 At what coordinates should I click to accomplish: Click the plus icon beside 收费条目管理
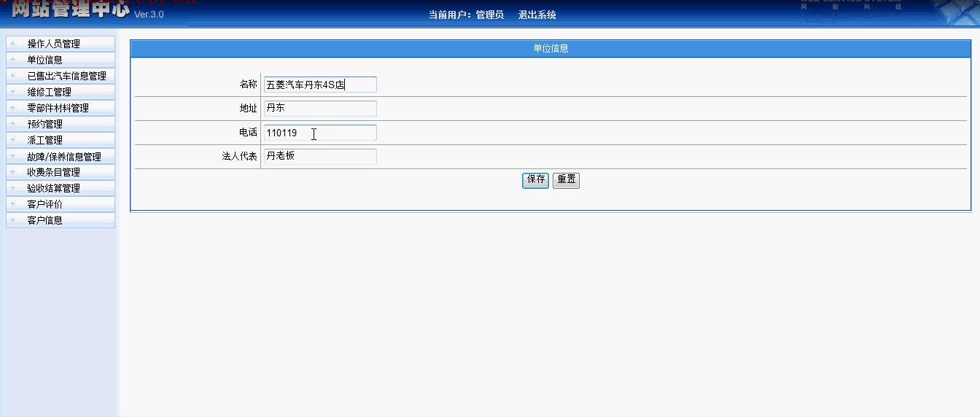[12, 171]
